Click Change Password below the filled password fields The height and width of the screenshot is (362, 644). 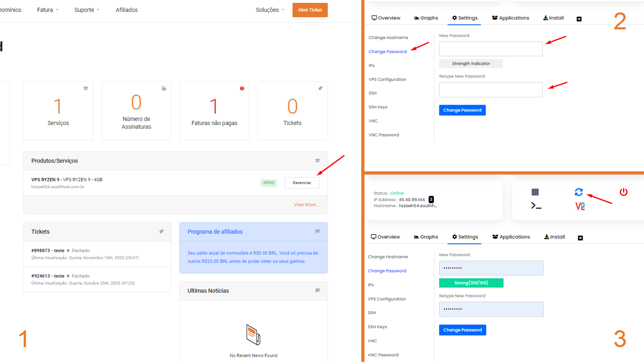[462, 330]
